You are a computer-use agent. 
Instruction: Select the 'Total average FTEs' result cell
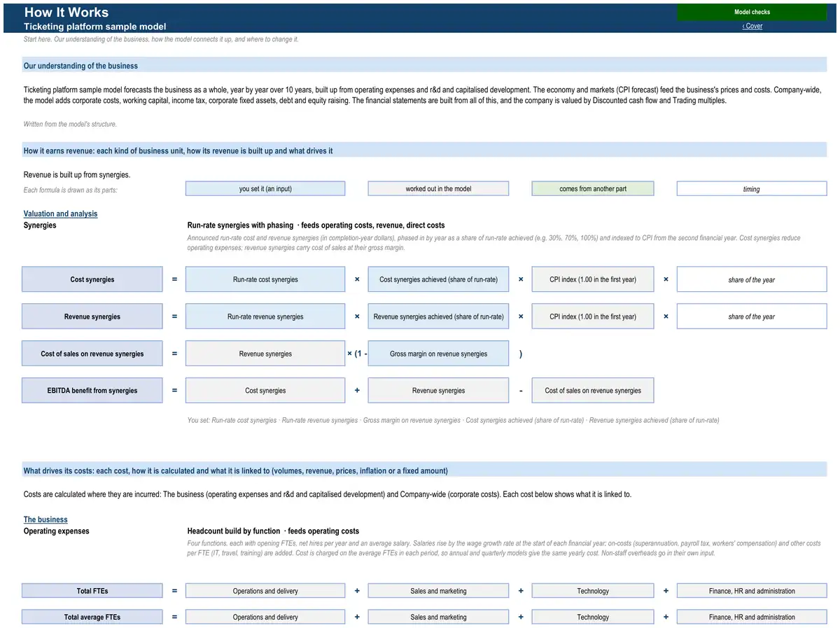point(92,617)
